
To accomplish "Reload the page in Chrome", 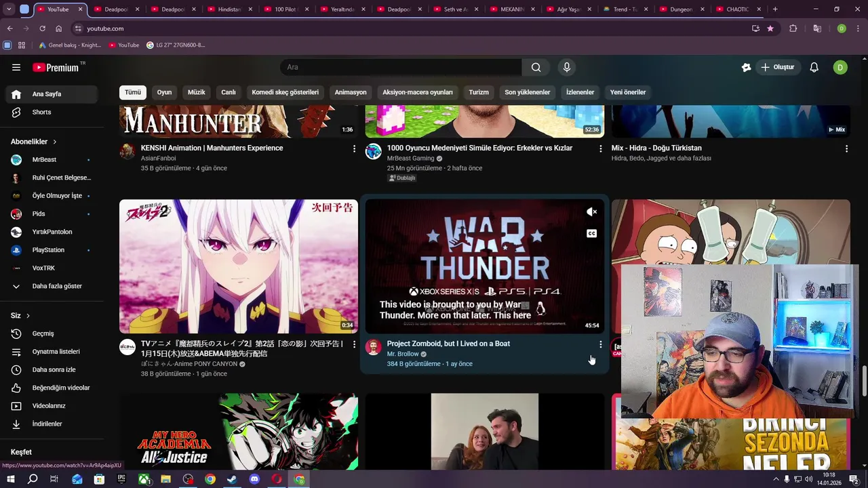I will coord(42,28).
